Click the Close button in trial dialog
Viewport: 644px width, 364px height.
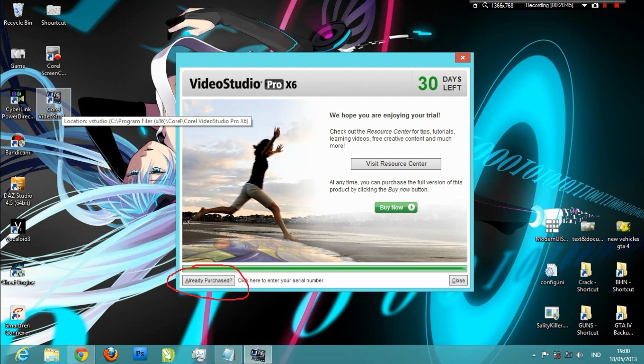[x=458, y=281]
